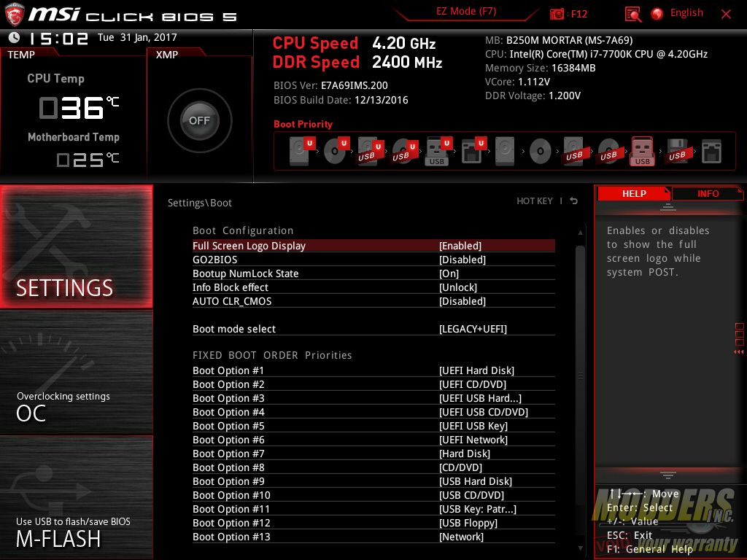Click the MSI dragon shield logo
The width and height of the screenshot is (747, 560).
tap(15, 15)
